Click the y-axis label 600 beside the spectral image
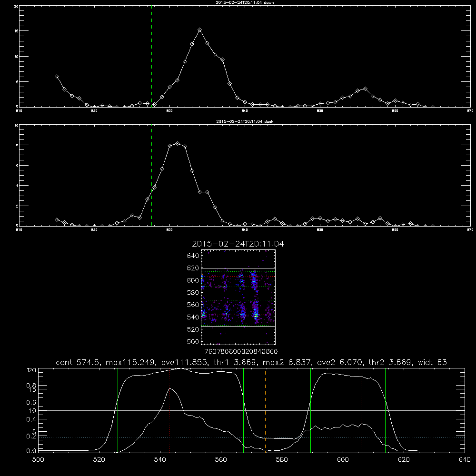Viewport: 476px width, 476px height. pos(193,280)
